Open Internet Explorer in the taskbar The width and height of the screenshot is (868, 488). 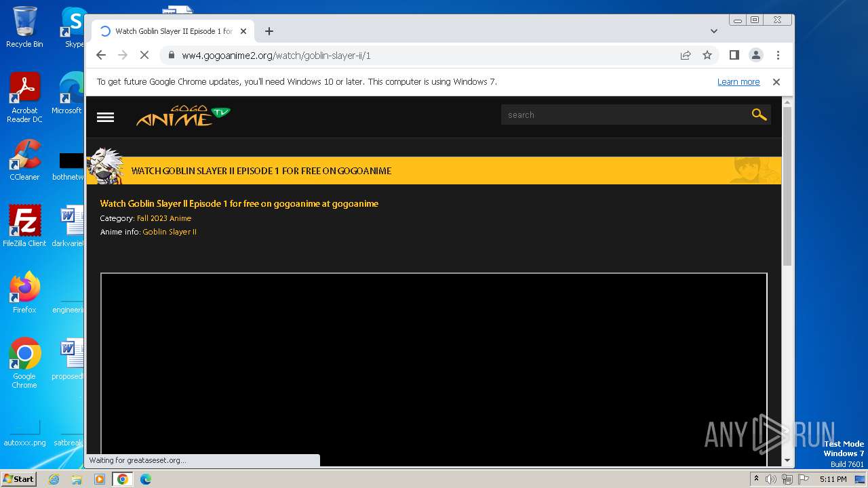click(x=54, y=479)
